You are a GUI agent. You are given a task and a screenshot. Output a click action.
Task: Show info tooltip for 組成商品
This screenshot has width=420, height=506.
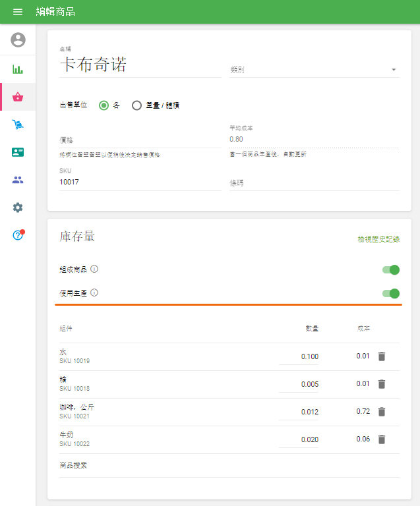pos(94,269)
